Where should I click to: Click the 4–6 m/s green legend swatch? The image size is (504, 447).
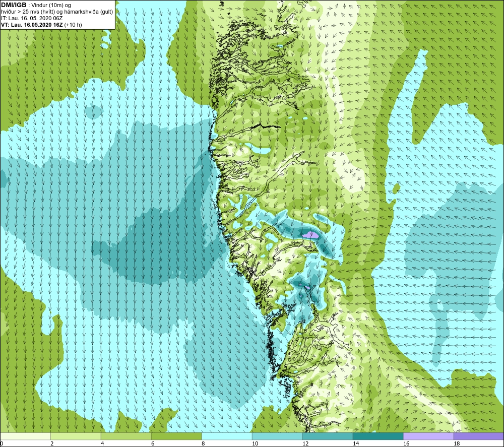pyautogui.click(x=126, y=436)
